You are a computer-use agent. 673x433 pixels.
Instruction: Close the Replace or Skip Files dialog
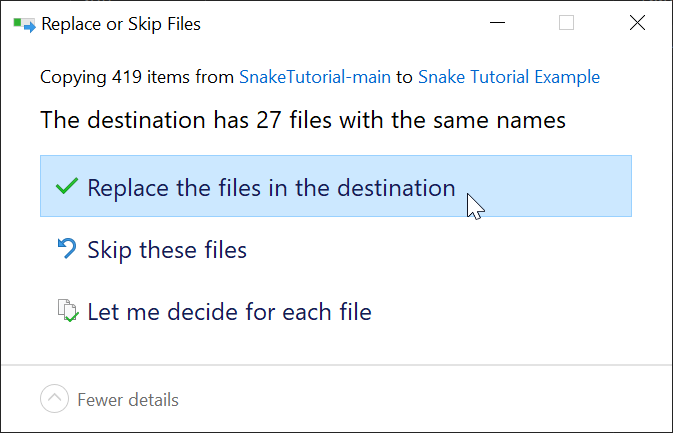637,23
